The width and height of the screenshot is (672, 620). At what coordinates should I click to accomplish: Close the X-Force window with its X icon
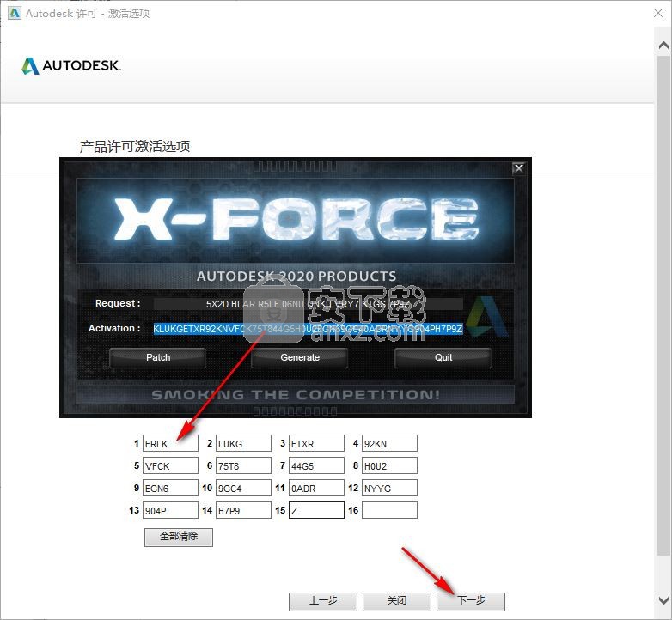[x=518, y=168]
